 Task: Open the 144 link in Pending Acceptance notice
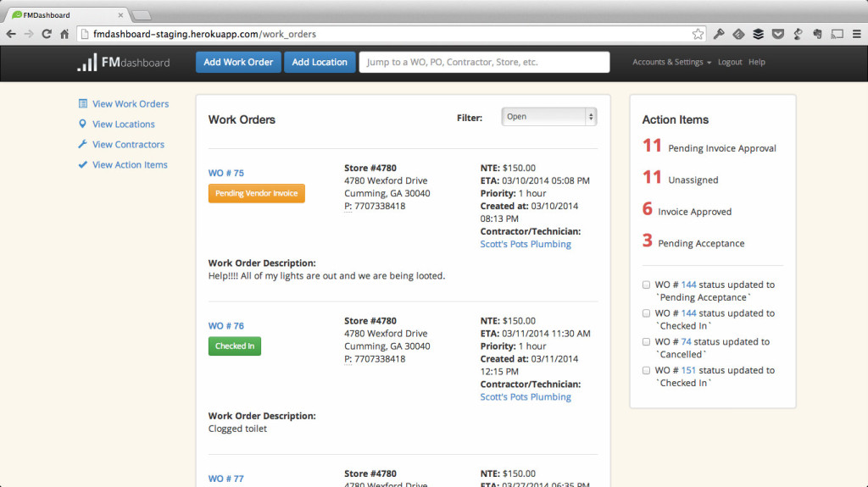coord(688,285)
